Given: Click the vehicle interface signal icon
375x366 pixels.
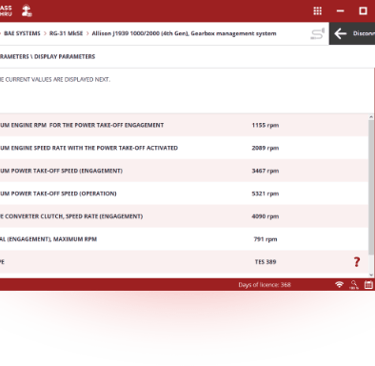Looking at the screenshot, I should pyautogui.click(x=317, y=34).
